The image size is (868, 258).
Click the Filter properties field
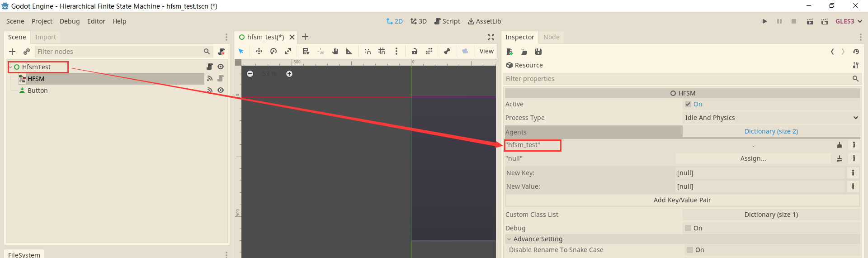(x=682, y=79)
